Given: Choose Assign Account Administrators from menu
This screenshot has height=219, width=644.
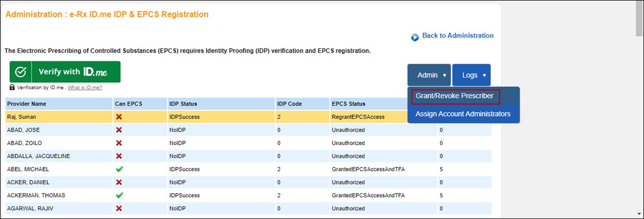Looking at the screenshot, I should tap(463, 114).
